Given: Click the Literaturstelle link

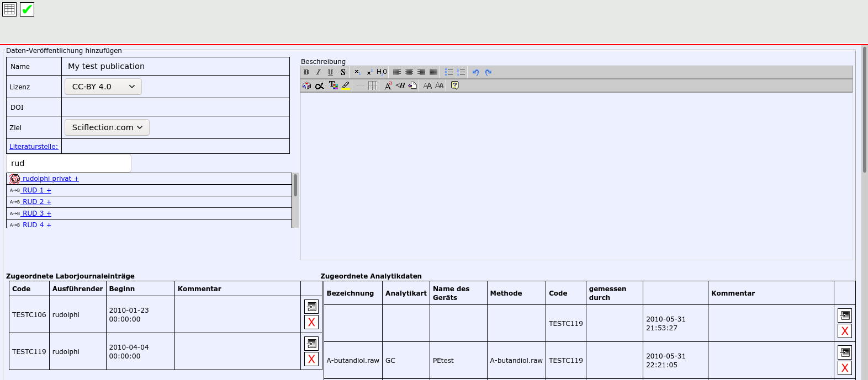Looking at the screenshot, I should coord(34,147).
